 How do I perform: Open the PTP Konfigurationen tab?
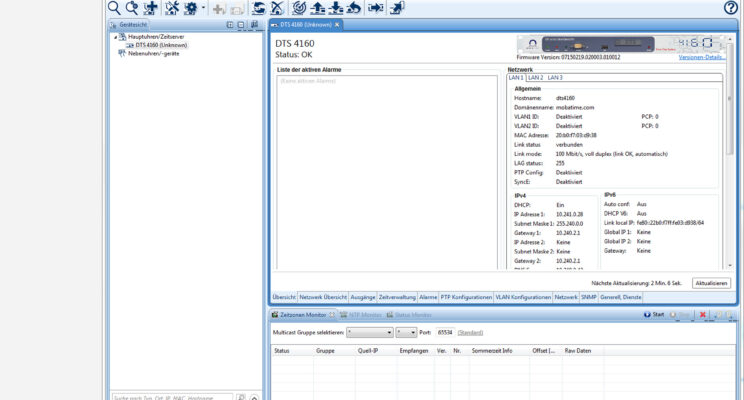[x=466, y=297]
